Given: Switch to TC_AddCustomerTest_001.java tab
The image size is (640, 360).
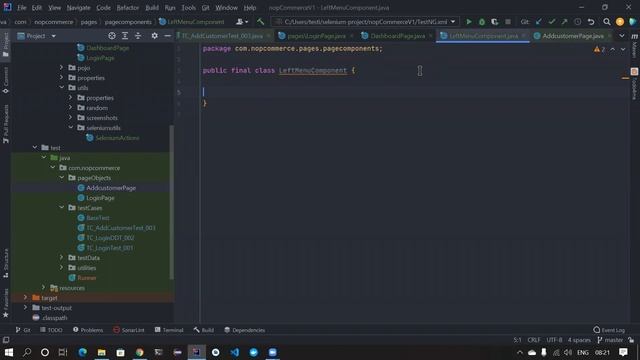Looking at the screenshot, I should (222, 36).
